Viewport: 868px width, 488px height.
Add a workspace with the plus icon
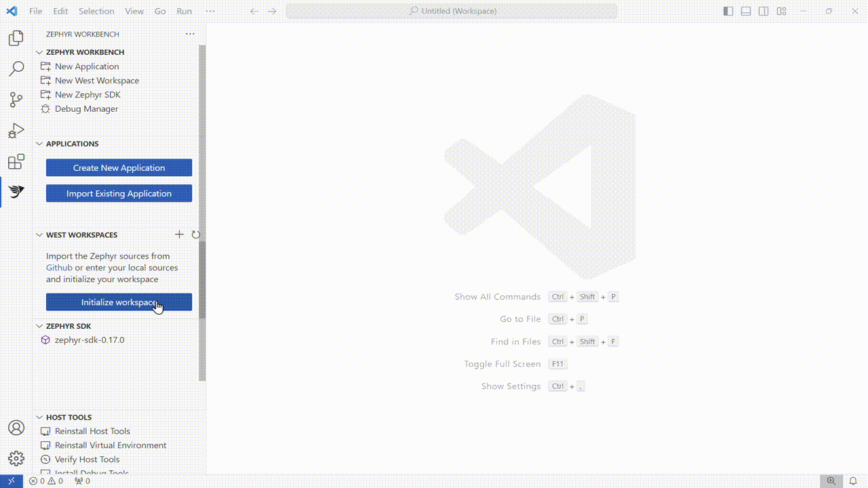pyautogui.click(x=179, y=234)
